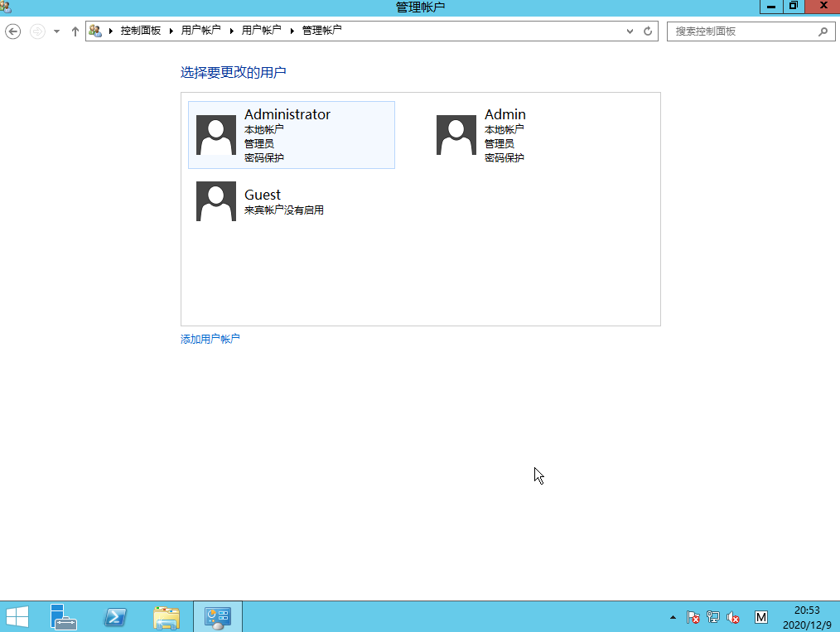Launch Windows PowerShell from the taskbar

[115, 616]
